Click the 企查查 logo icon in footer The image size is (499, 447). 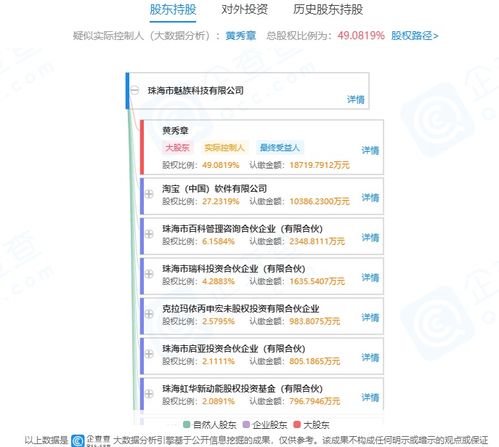tap(78, 440)
